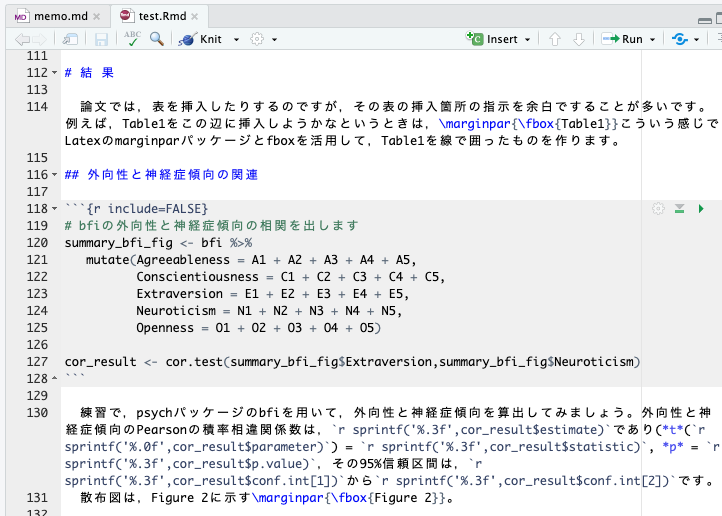Open the Insert chunk dropdown arrow
722x516 pixels.
(x=527, y=40)
